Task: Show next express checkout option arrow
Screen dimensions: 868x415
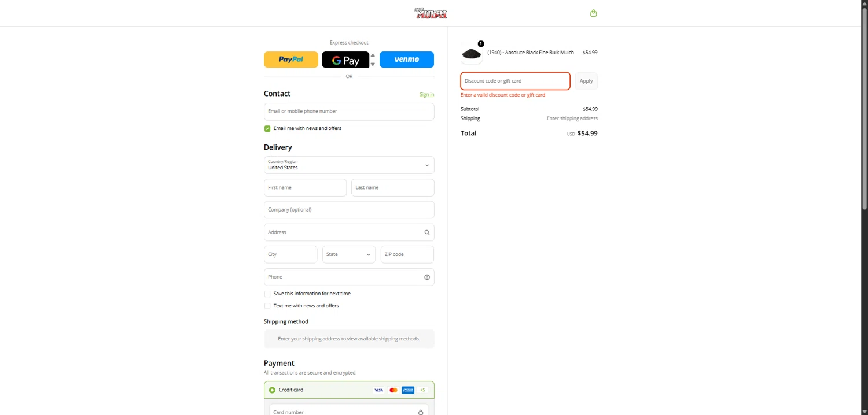Action: tap(373, 64)
